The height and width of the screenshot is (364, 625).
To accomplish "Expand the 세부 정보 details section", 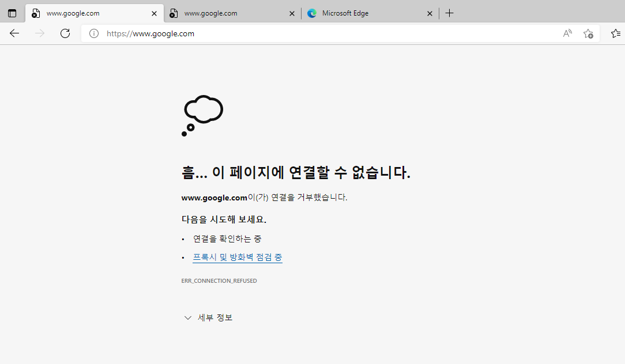I will coord(208,317).
